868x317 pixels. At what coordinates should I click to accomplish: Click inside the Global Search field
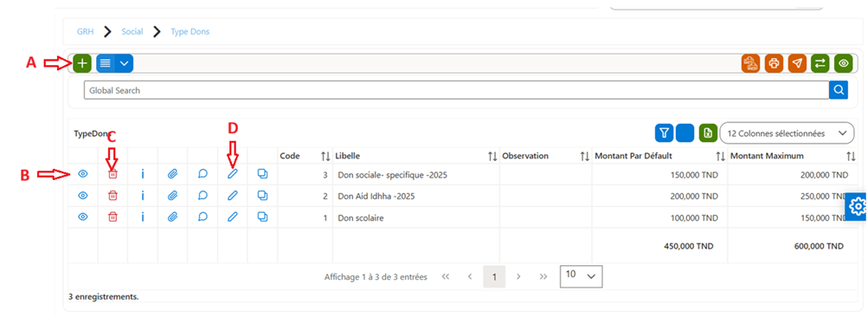456,90
